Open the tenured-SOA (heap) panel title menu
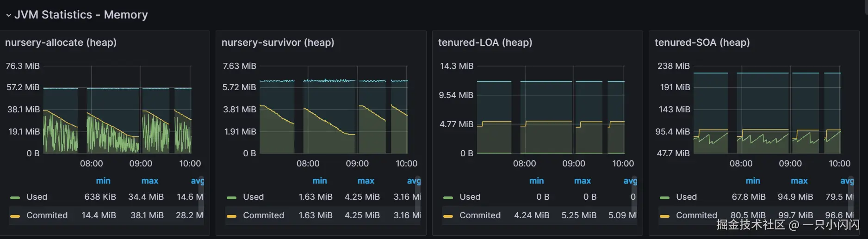Image resolution: width=868 pixels, height=239 pixels. 702,43
